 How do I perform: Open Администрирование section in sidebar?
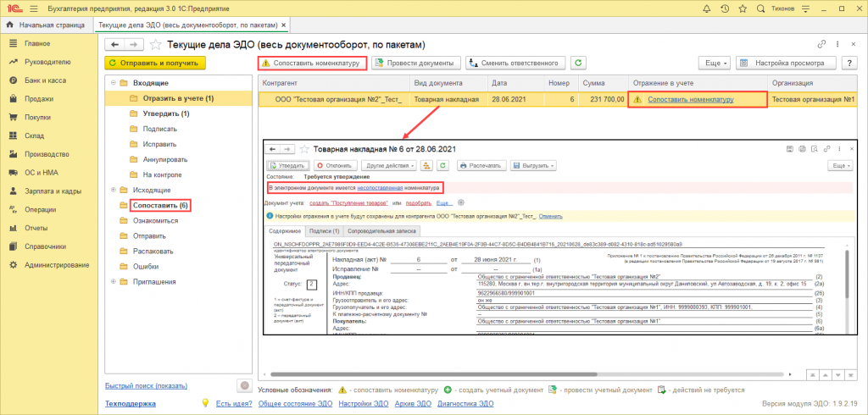pyautogui.click(x=57, y=265)
